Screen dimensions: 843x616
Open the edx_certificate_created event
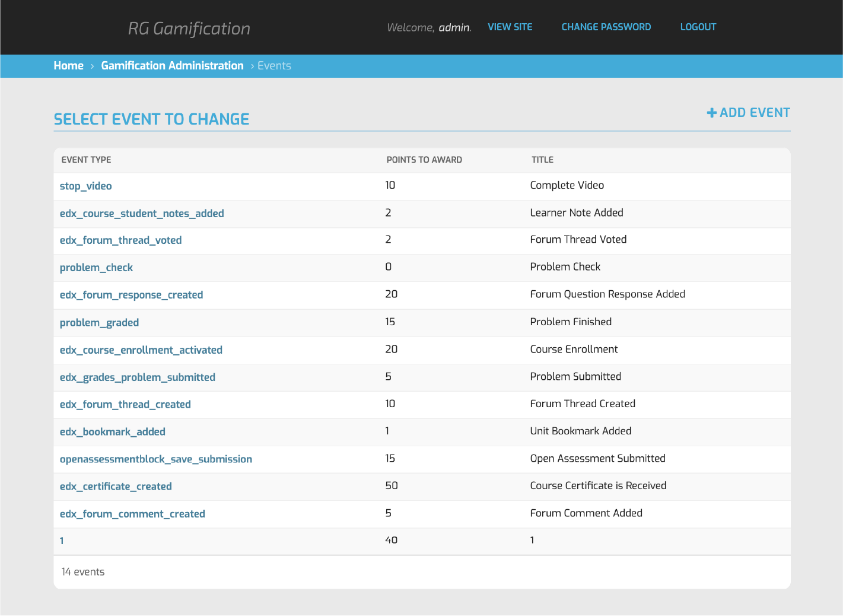[116, 486]
